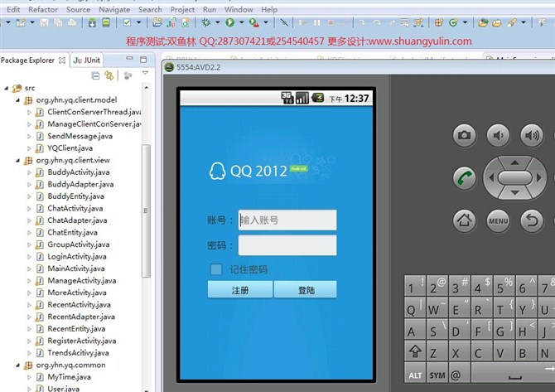Click the Package Explorer vertical scrollbar
The width and height of the screenshot is (555, 392).
(146, 211)
